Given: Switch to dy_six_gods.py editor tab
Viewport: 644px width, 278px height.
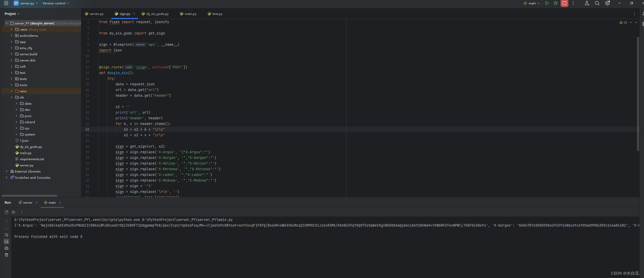Looking at the screenshot, I should point(157,14).
